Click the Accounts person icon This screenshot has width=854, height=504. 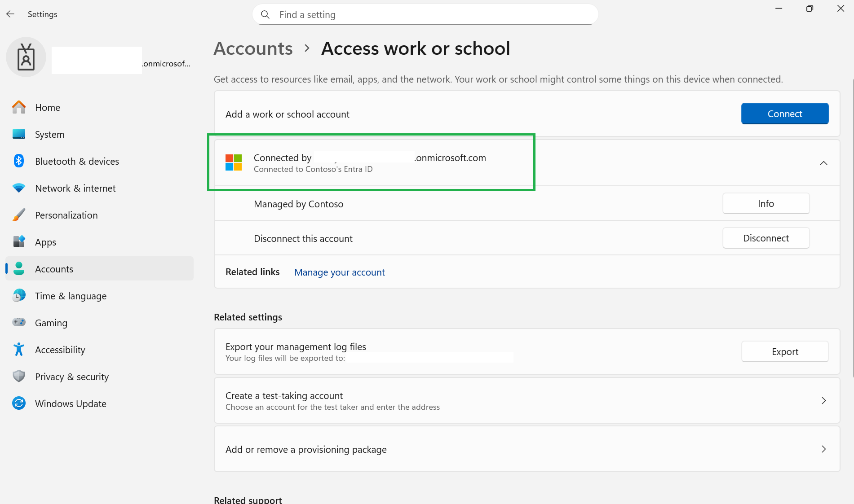tap(19, 269)
